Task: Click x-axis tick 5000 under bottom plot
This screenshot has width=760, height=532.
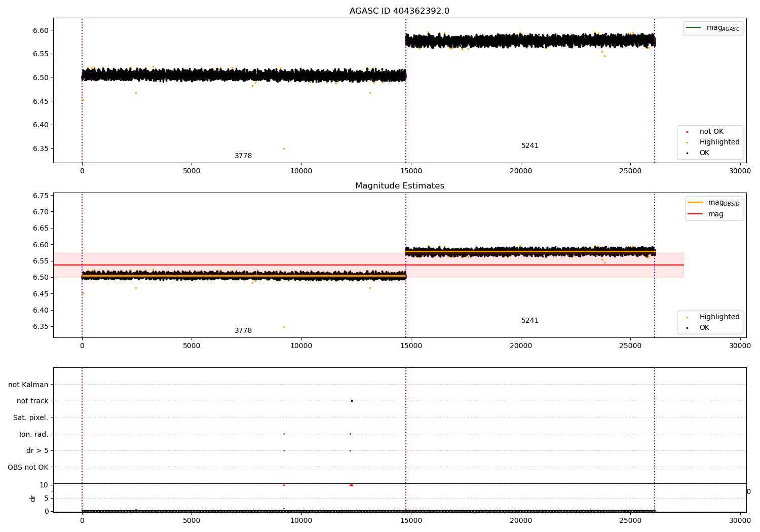Action: (192, 520)
